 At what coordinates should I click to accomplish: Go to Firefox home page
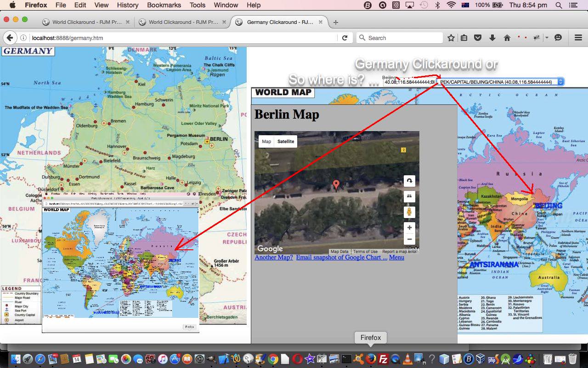click(x=507, y=38)
